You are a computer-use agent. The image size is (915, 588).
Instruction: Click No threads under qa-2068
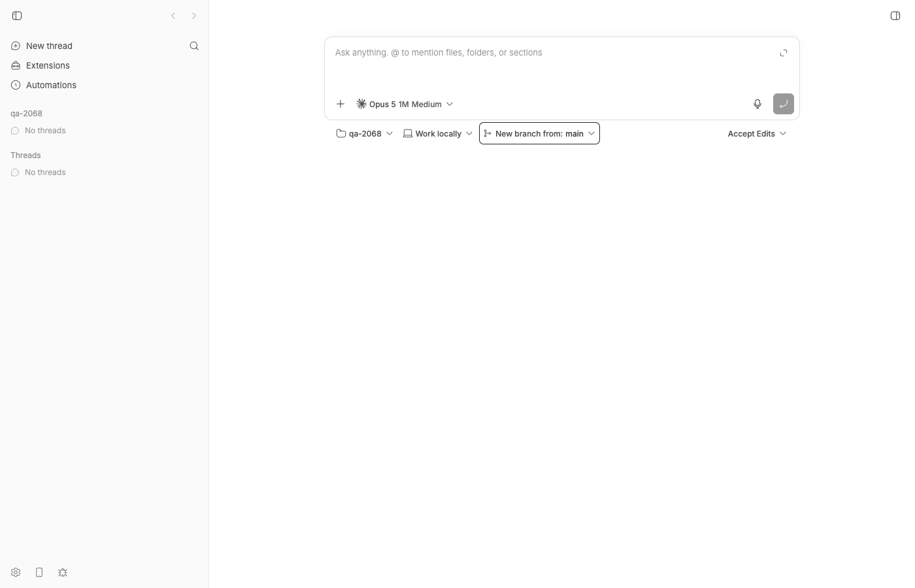pos(45,131)
